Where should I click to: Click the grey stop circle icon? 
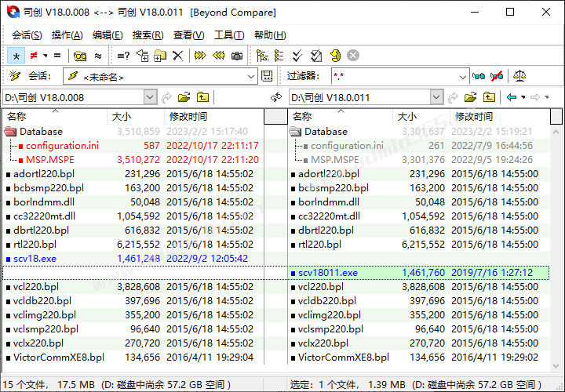point(353,56)
